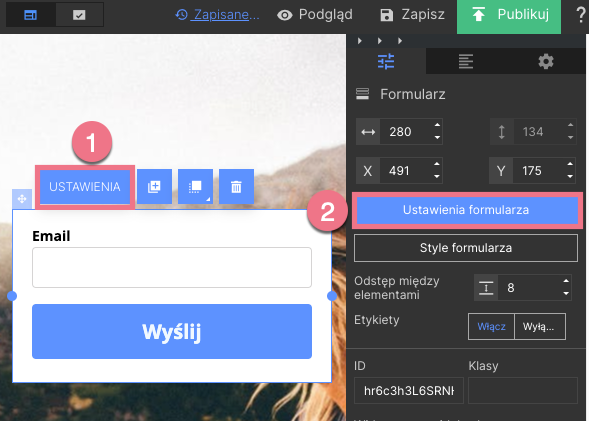Enable labels with Włącz option
589x421 pixels.
point(491,326)
